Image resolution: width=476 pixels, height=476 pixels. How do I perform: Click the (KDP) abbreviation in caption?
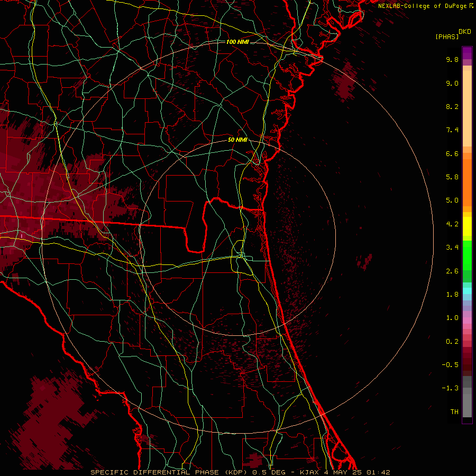236,472
